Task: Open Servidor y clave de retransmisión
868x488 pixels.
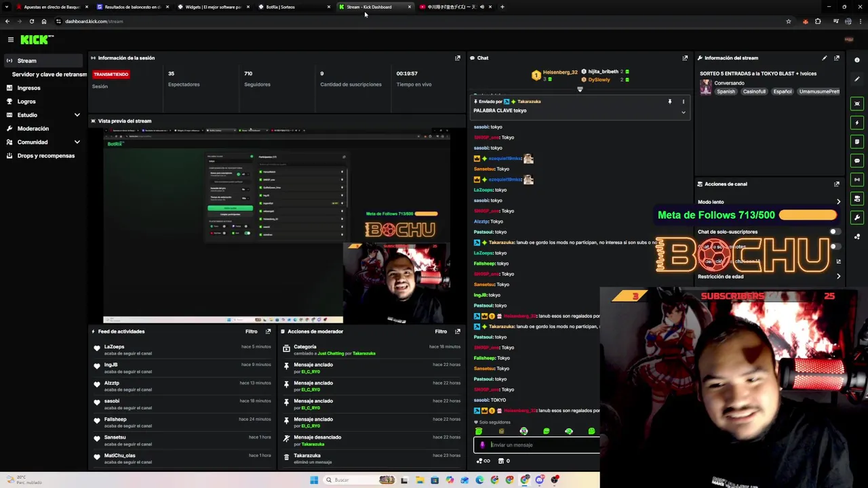Action: point(49,75)
